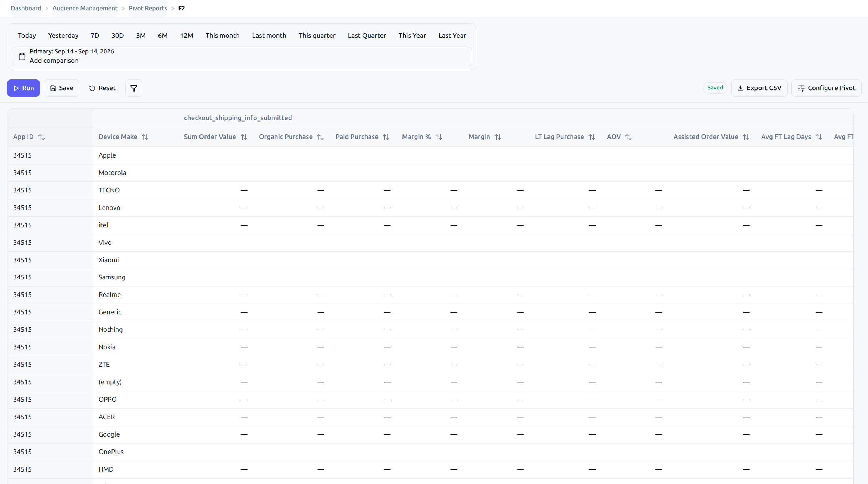Screen dimensions: 868x484
Task: Choose the 30D date range
Action: click(x=118, y=35)
